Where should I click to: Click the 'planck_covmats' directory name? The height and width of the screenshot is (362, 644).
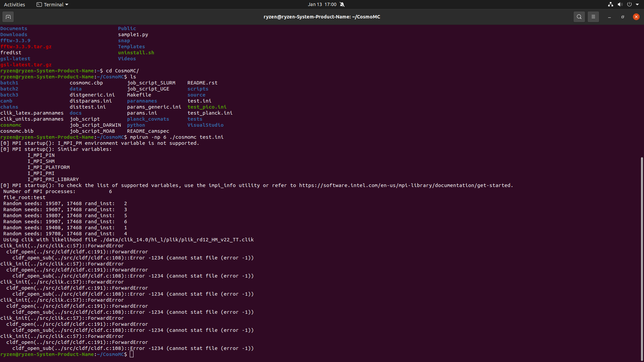pyautogui.click(x=148, y=119)
